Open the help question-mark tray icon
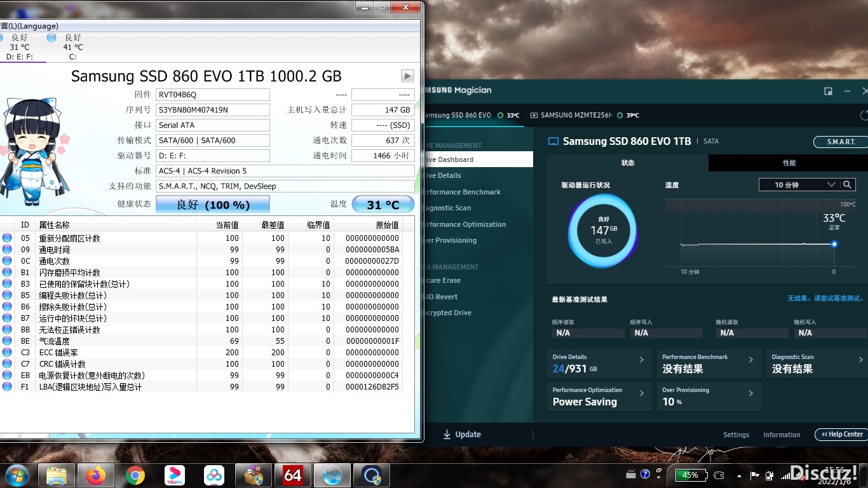868x488 pixels. pyautogui.click(x=645, y=475)
